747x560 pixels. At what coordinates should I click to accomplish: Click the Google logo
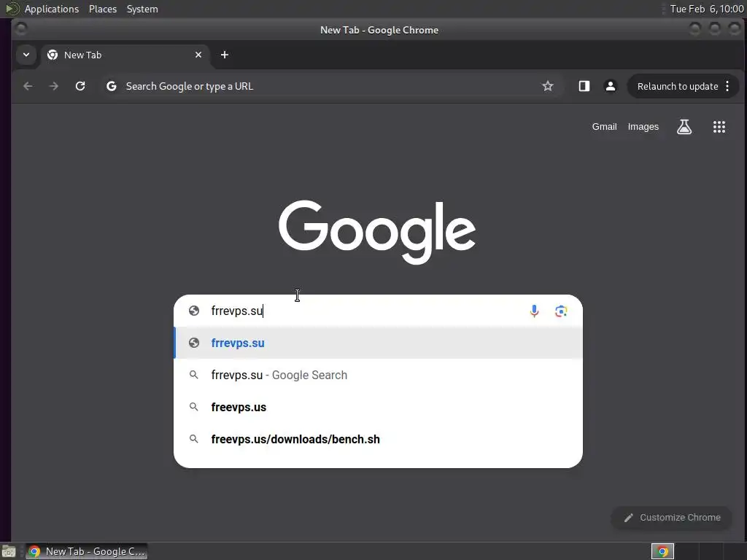click(x=377, y=232)
